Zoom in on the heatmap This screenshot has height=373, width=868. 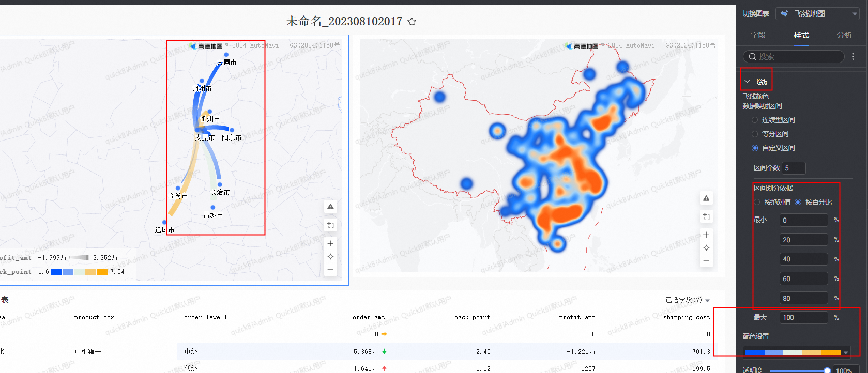click(706, 235)
